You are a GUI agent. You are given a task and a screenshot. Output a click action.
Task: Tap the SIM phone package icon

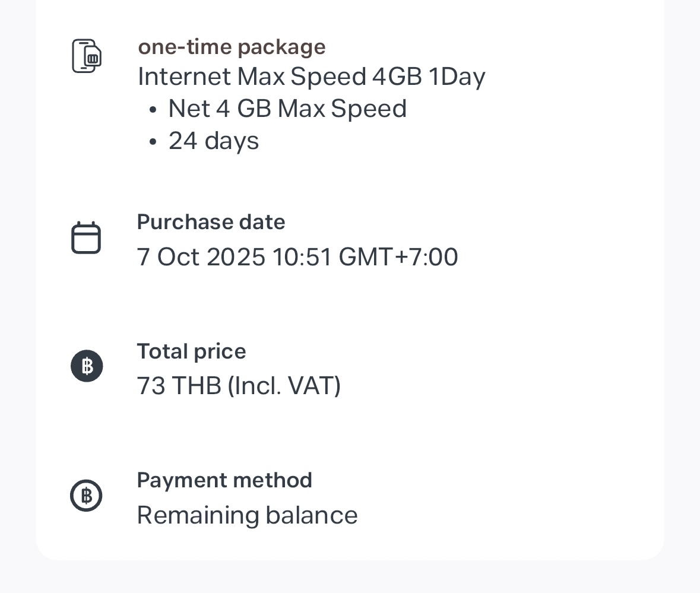pyautogui.click(x=87, y=56)
